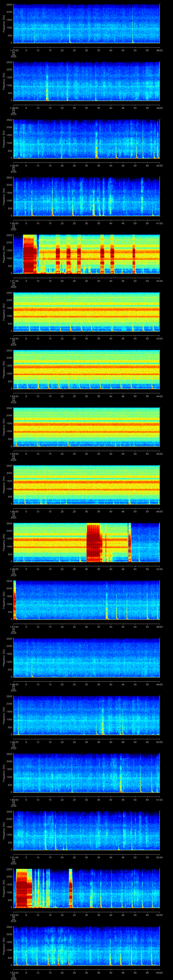Screen dimensions: 173x980
Task: Click the 1:52:00 start time label
Action: (x=14, y=915)
